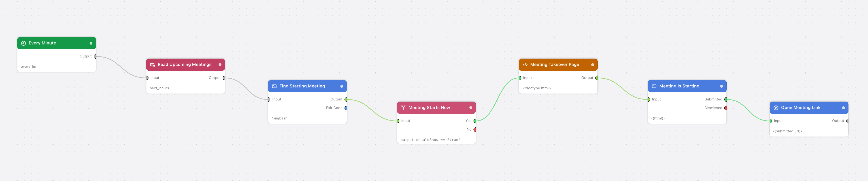Click the Output port of Every Minute
The image size is (868, 181).
coord(95,57)
